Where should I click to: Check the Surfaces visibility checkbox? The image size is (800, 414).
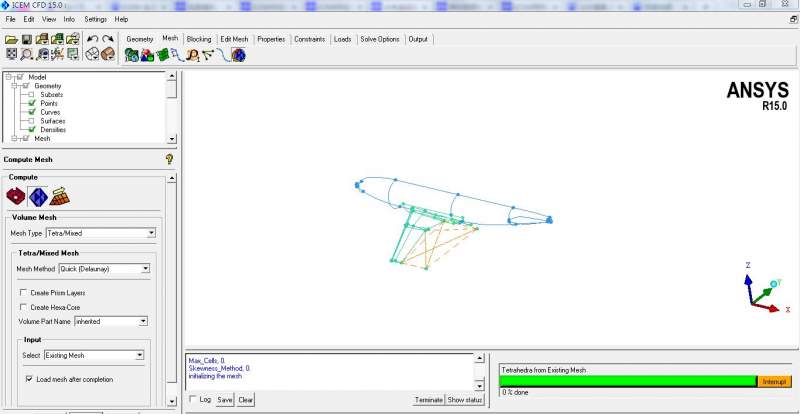[31, 121]
